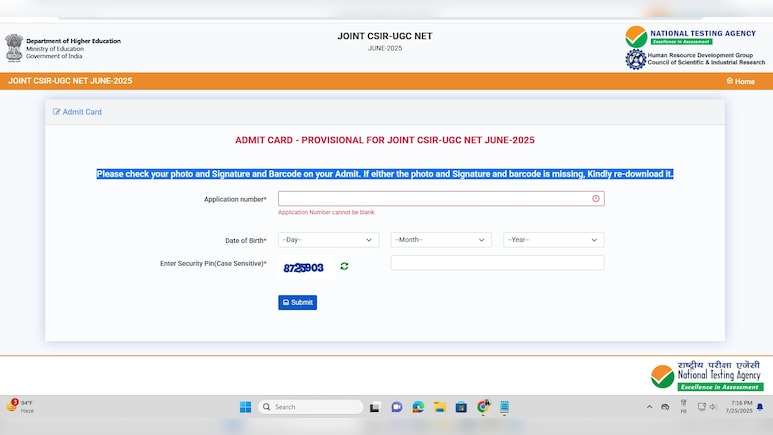
Task: Open Microsoft Edge from the taskbar
Action: coord(418,407)
